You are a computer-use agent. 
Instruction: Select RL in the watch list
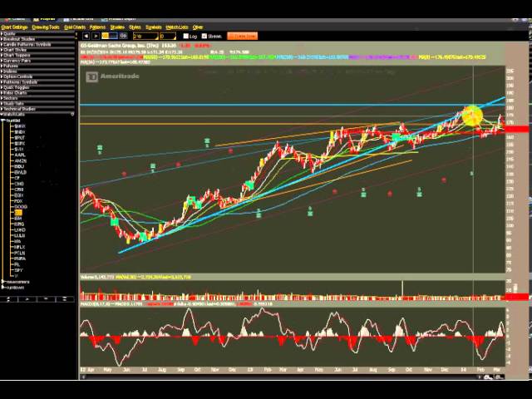click(x=17, y=264)
